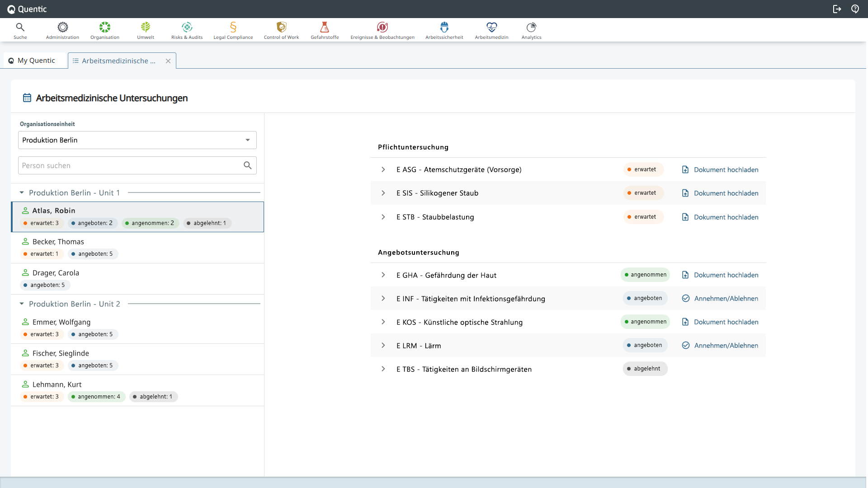Click the logout icon in header

[837, 9]
